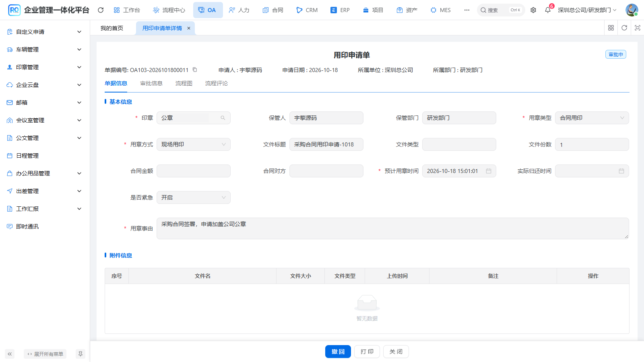Select the OA top menu

pos(207,10)
